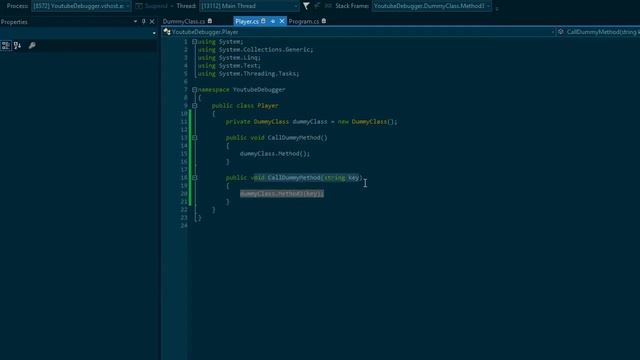Click the Categorized view icon in Properties
Screen dimensions: 640x360
(6, 45)
